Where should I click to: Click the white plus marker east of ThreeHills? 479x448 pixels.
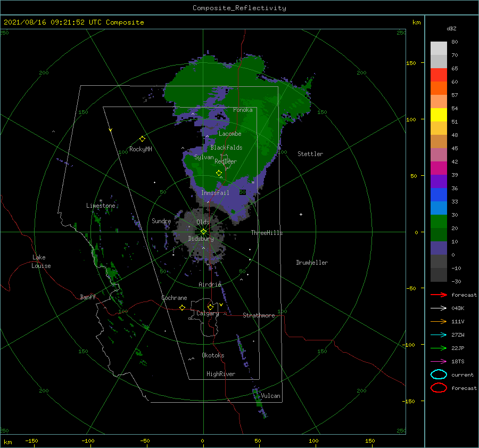(x=301, y=214)
